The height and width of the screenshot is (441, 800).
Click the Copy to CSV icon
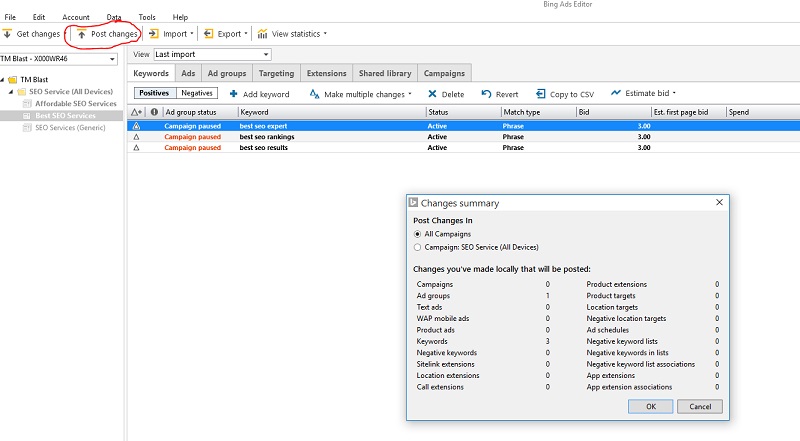[540, 94]
